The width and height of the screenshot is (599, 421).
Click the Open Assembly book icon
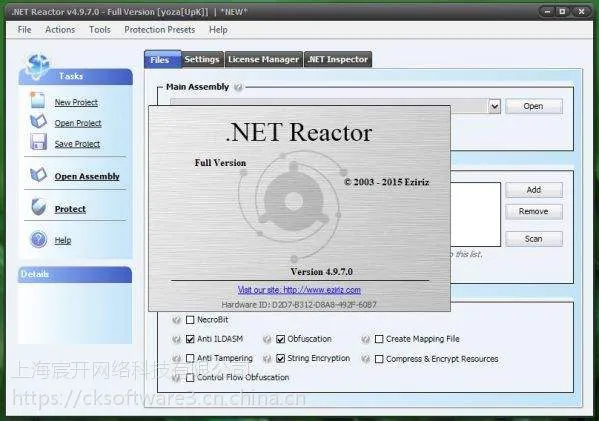tap(38, 175)
